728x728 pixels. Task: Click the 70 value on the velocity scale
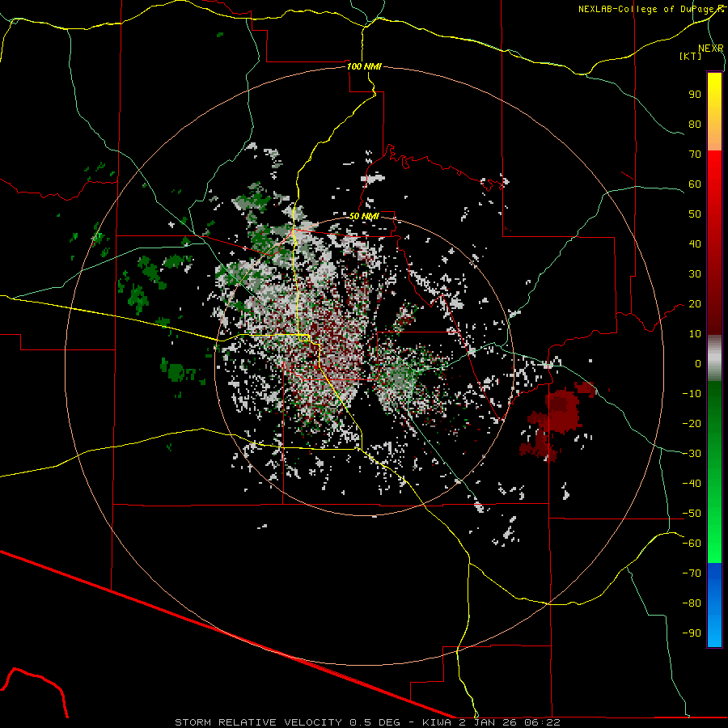click(x=695, y=154)
